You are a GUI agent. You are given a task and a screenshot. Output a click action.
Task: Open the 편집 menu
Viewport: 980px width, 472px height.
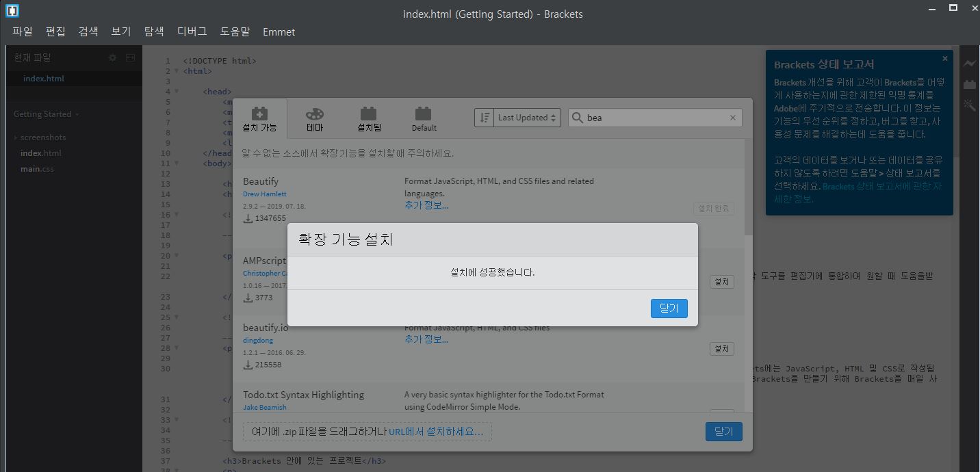coord(55,31)
